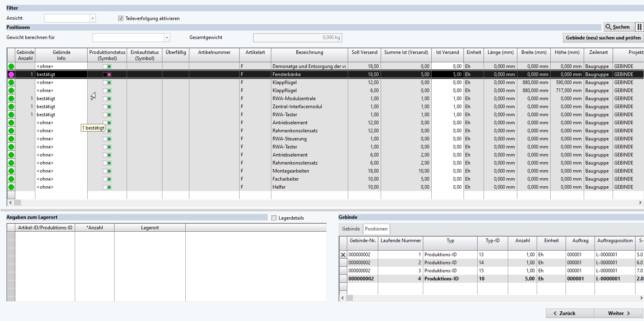Screen dimensions: 644x321
Task: Click production status symbol of Facharbeiter row
Action: pos(107,179)
